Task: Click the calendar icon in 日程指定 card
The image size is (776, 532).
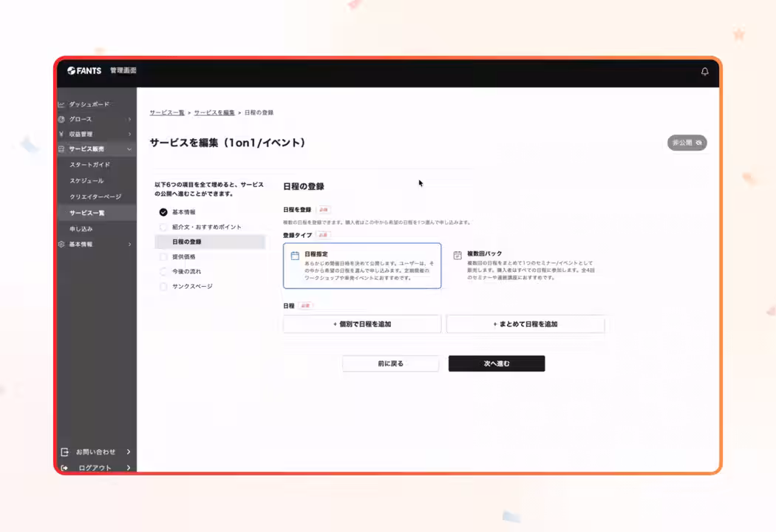Action: (x=295, y=256)
